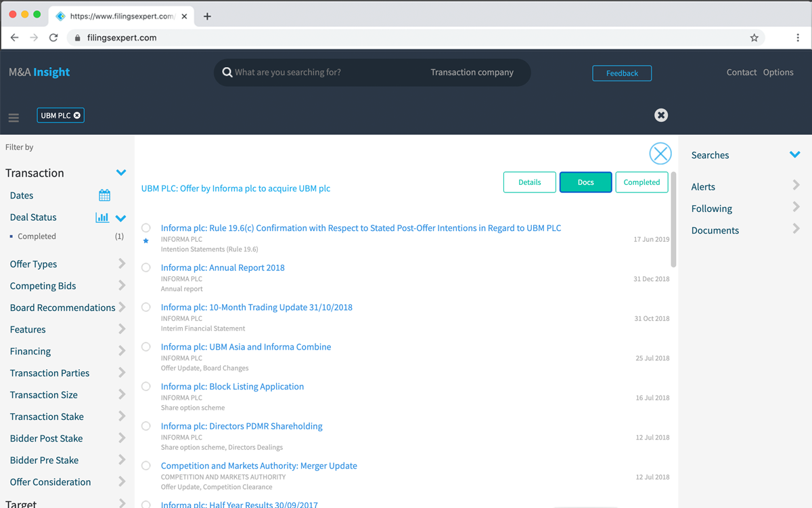Click the padlock site info icon
This screenshot has height=508, width=812.
tap(77, 38)
